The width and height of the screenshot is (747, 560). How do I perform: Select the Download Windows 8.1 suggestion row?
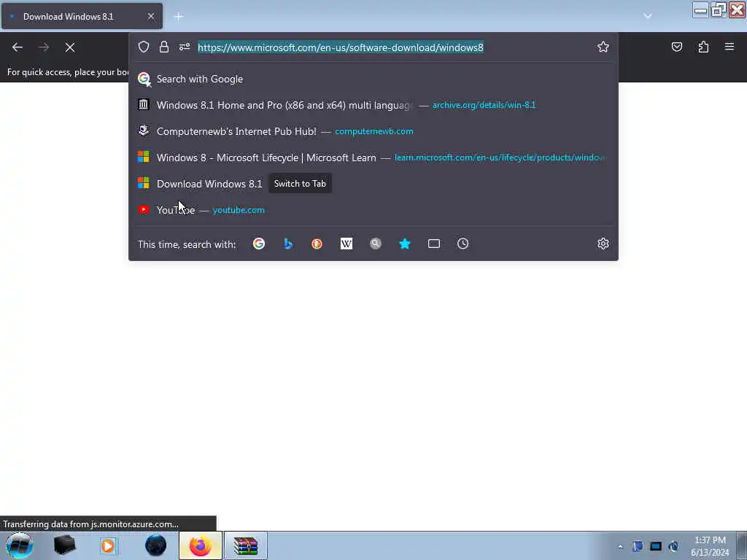coord(373,184)
